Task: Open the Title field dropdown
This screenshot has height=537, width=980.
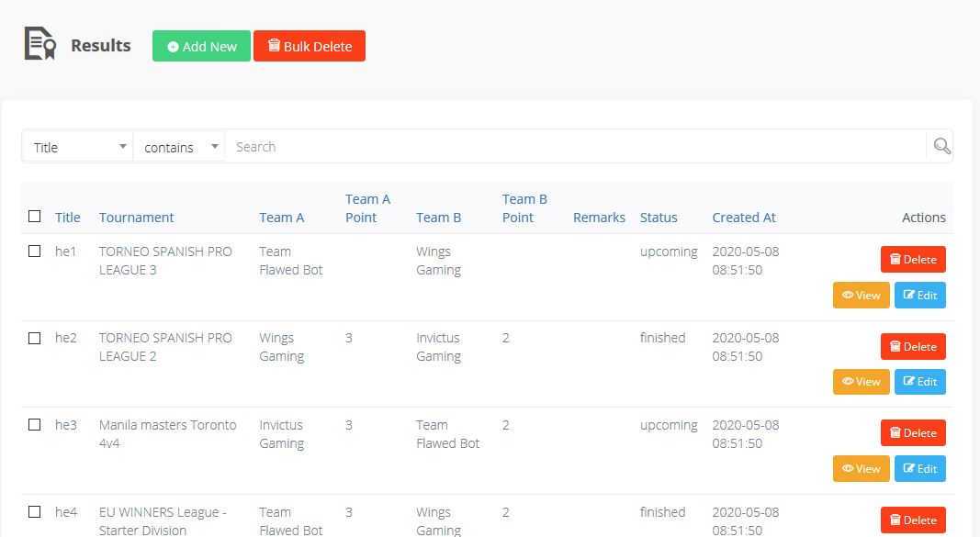Action: pyautogui.click(x=78, y=147)
